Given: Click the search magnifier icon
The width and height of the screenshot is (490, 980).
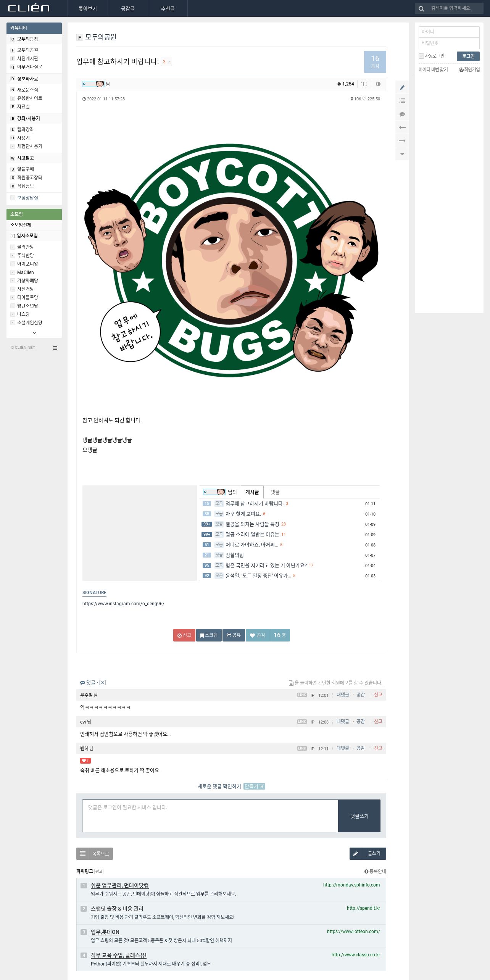Looking at the screenshot, I should (x=421, y=8).
